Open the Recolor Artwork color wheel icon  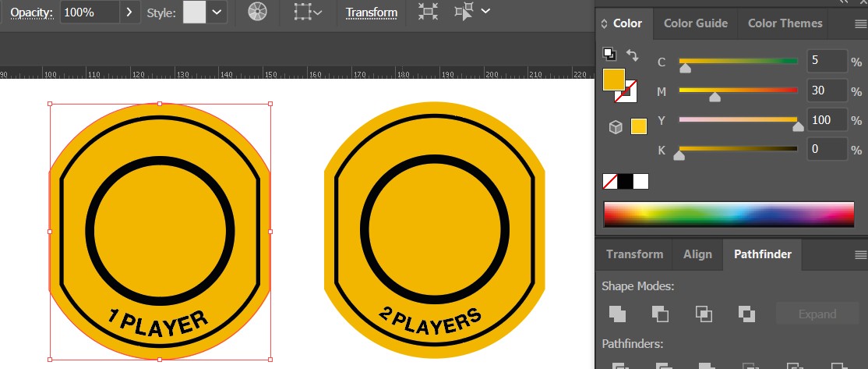[257, 12]
